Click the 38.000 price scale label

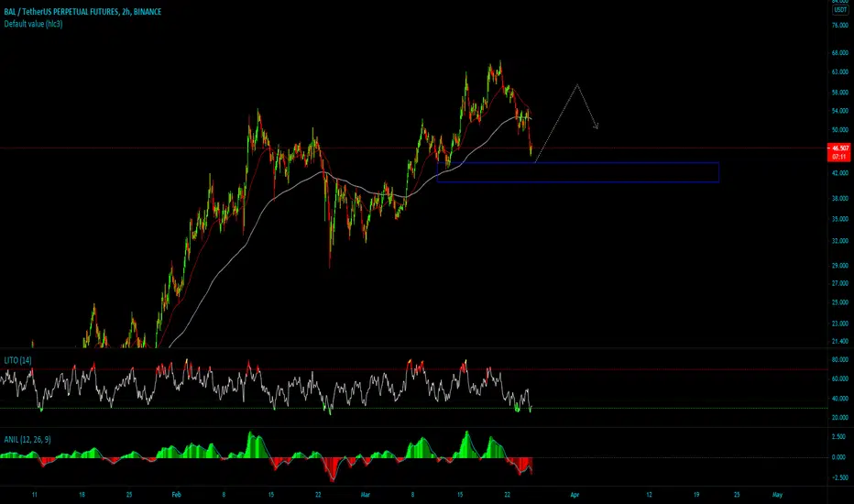tap(840, 198)
